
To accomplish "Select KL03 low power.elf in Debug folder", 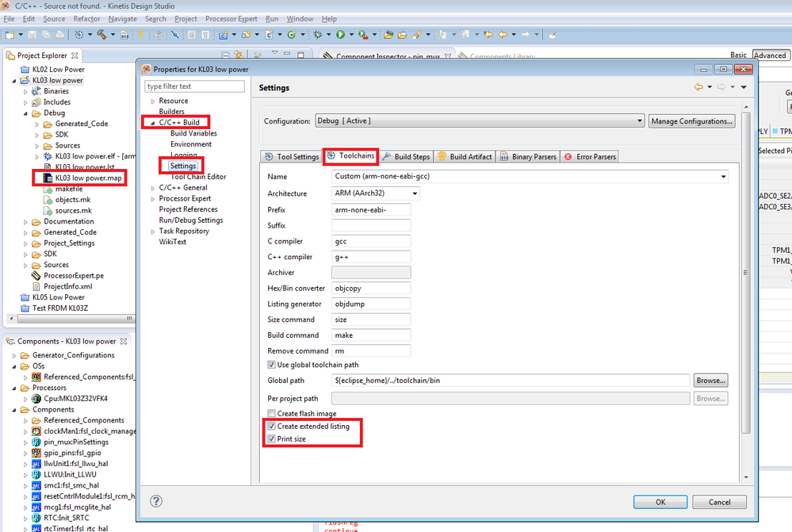I will point(90,156).
